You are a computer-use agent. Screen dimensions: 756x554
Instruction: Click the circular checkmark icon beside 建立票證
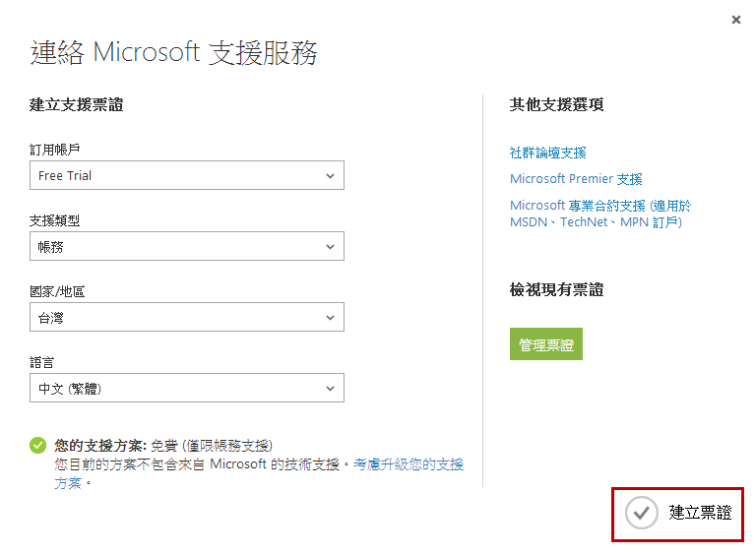(x=641, y=513)
